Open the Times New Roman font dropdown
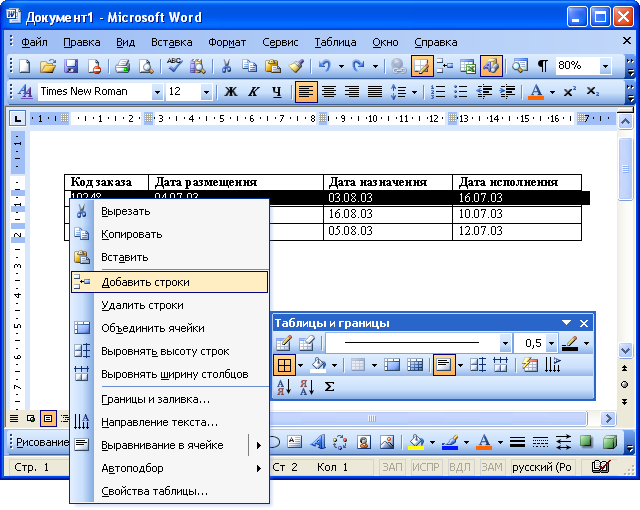The height and width of the screenshot is (510, 640). 157,92
